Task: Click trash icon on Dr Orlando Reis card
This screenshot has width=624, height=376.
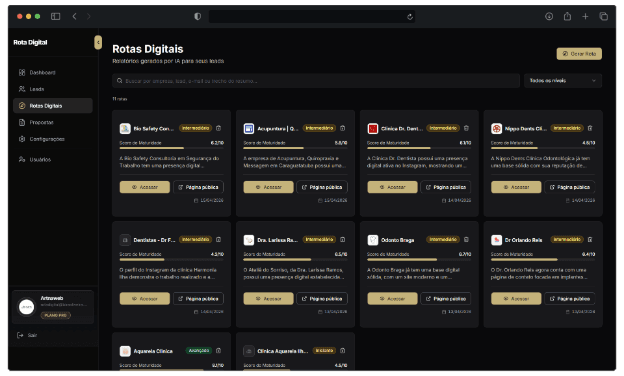Action: 590,240
